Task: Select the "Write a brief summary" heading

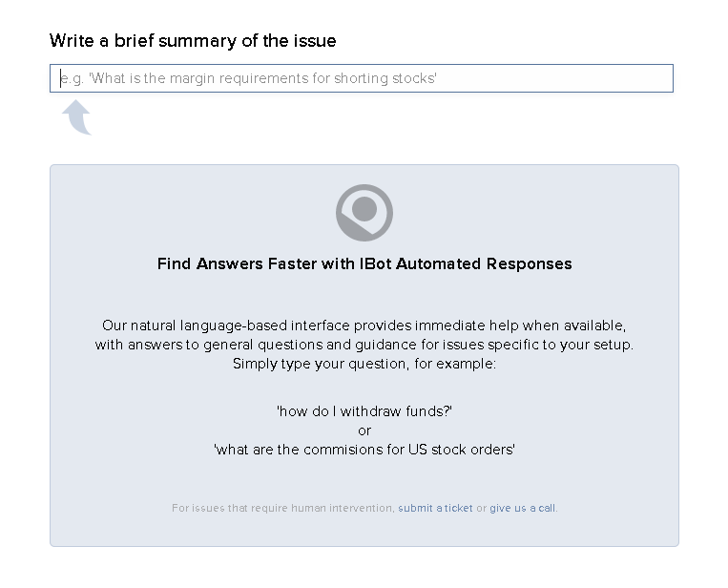Action: coord(193,41)
